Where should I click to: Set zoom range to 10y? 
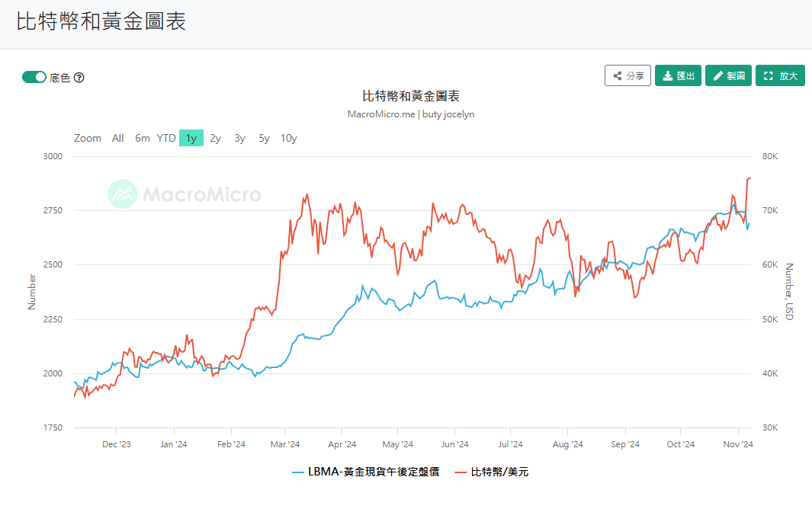288,138
